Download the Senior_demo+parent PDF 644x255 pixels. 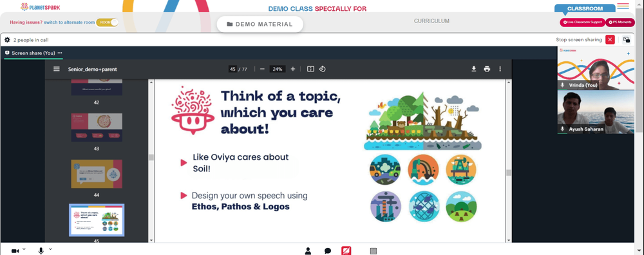473,69
